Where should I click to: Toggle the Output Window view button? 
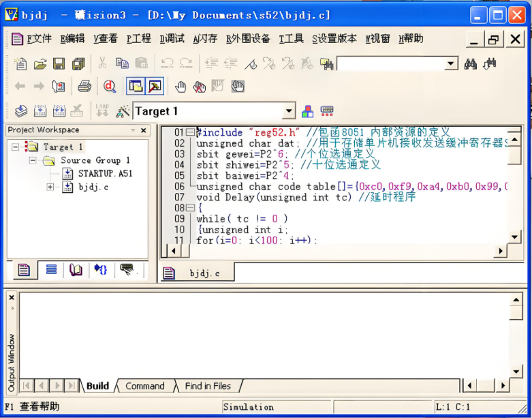click(155, 86)
